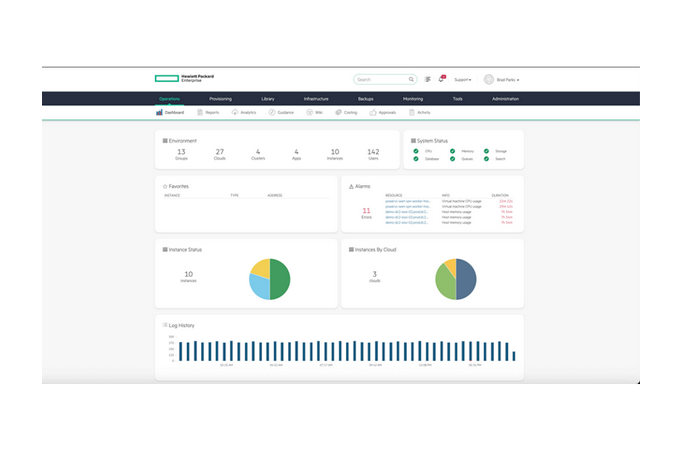Open the Approvals thumbs-up sub-tab
Image resolution: width=688 pixels, height=450 pixels.
tap(383, 113)
